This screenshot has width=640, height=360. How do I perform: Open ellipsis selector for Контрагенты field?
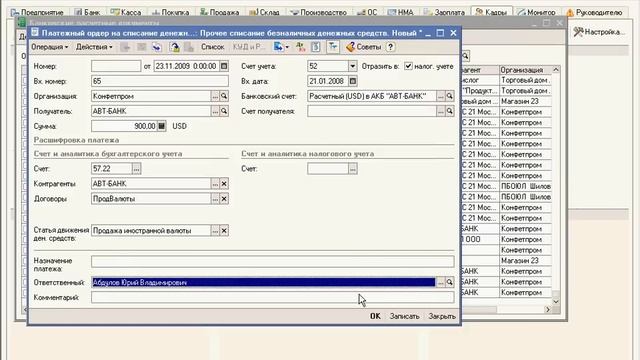215,184
